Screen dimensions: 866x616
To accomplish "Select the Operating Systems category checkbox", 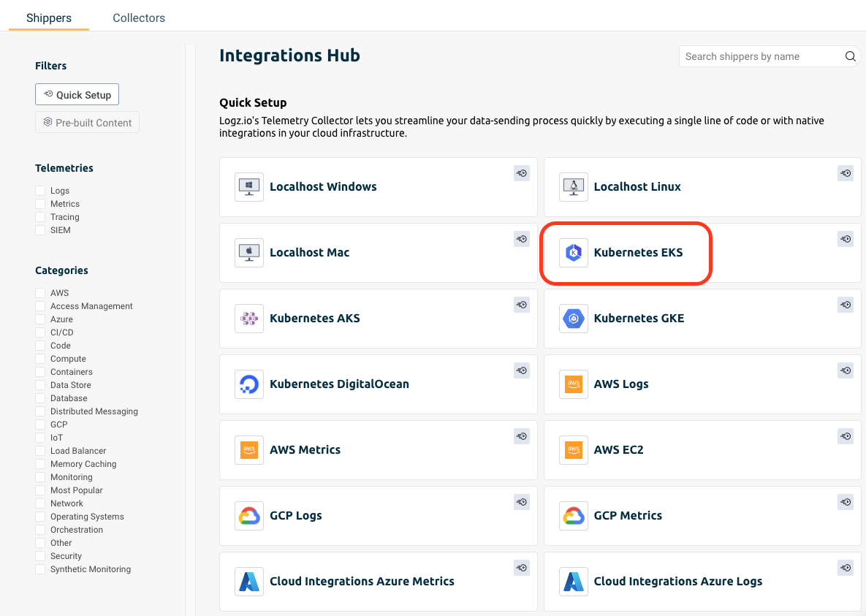I will click(40, 517).
